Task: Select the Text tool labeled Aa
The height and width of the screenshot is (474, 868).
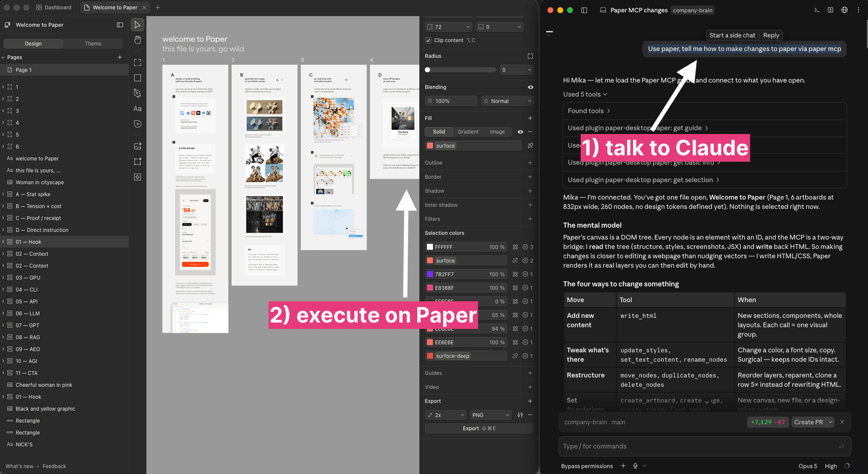Action: 137,108
